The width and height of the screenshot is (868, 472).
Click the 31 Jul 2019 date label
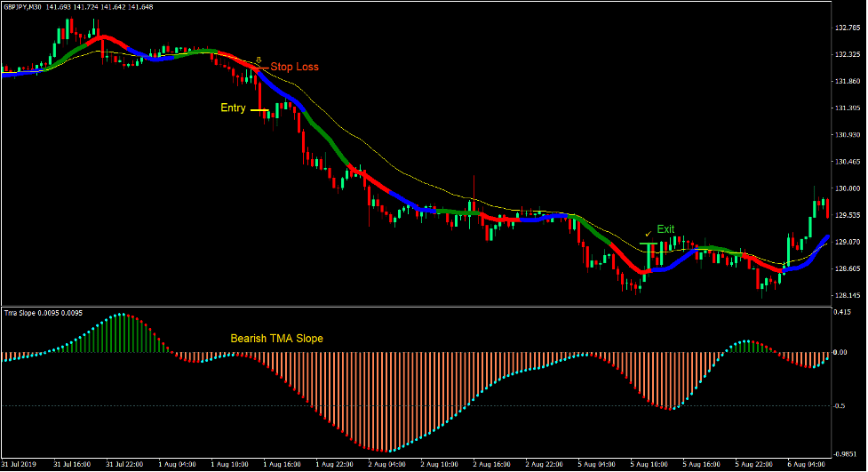pyautogui.click(x=19, y=464)
